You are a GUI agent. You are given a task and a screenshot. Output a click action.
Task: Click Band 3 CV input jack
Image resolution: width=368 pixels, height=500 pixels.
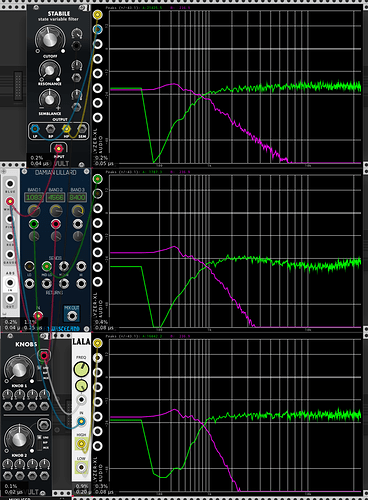pos(78,224)
